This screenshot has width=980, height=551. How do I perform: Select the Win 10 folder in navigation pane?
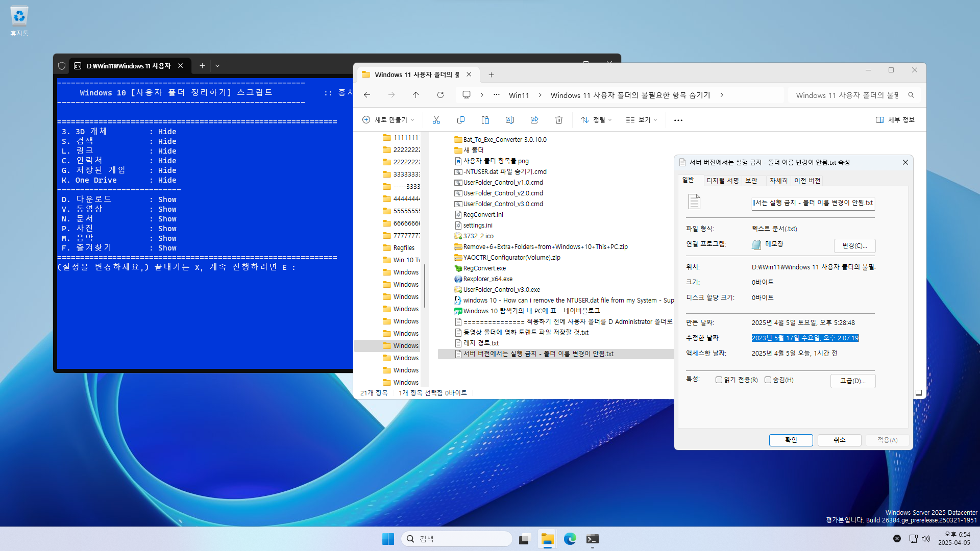(401, 260)
